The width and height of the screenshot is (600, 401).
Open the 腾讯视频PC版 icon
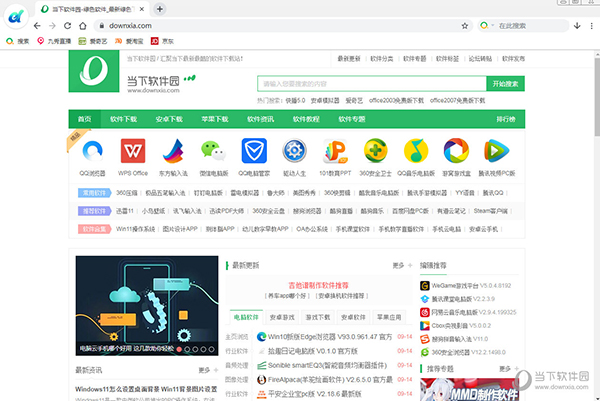497,151
